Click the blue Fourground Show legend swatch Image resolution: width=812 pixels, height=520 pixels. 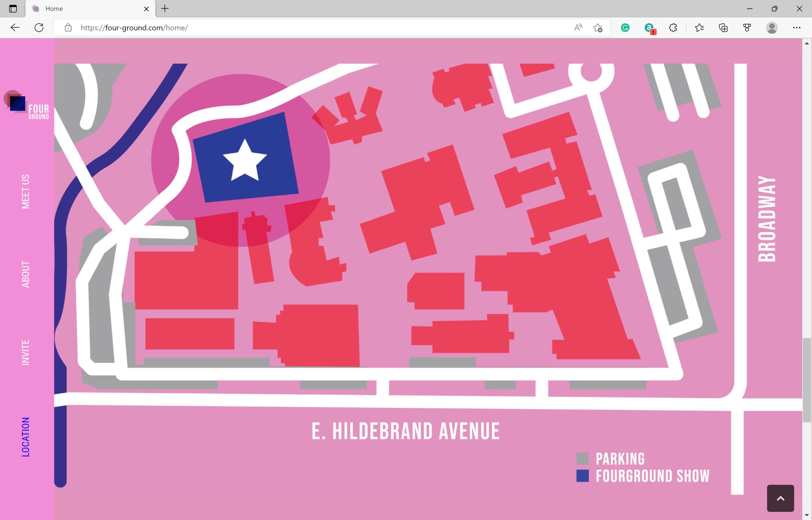583,476
